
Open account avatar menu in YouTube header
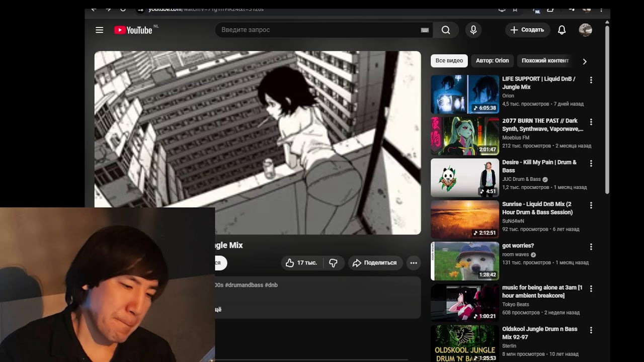[x=585, y=30]
